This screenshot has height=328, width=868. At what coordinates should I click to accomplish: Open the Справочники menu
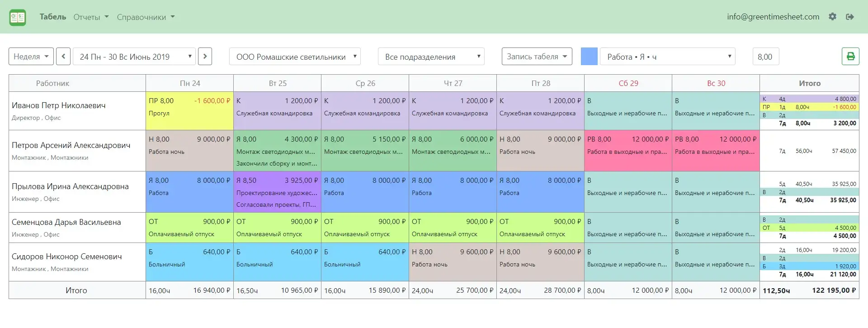[146, 17]
